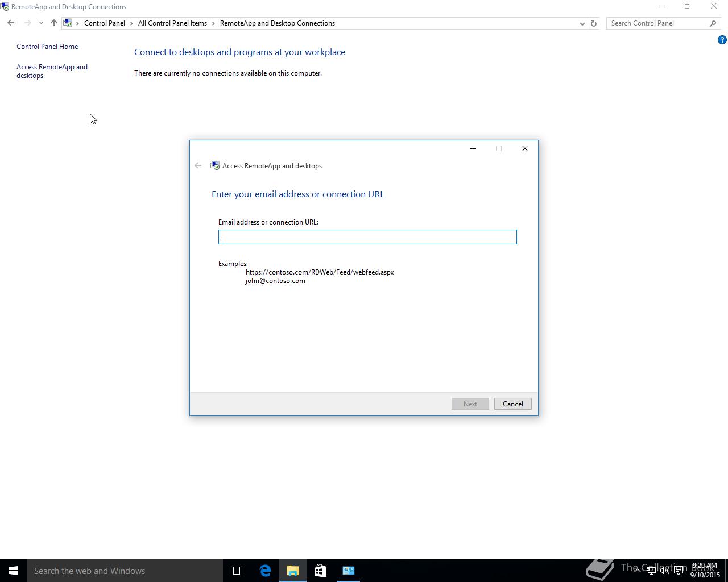This screenshot has width=728, height=582.
Task: Open the recent locations dropdown arrow
Action: click(x=41, y=23)
